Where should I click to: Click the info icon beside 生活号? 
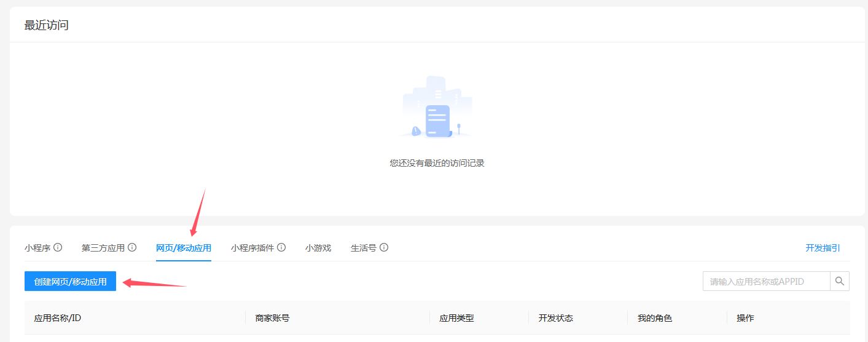(384, 248)
